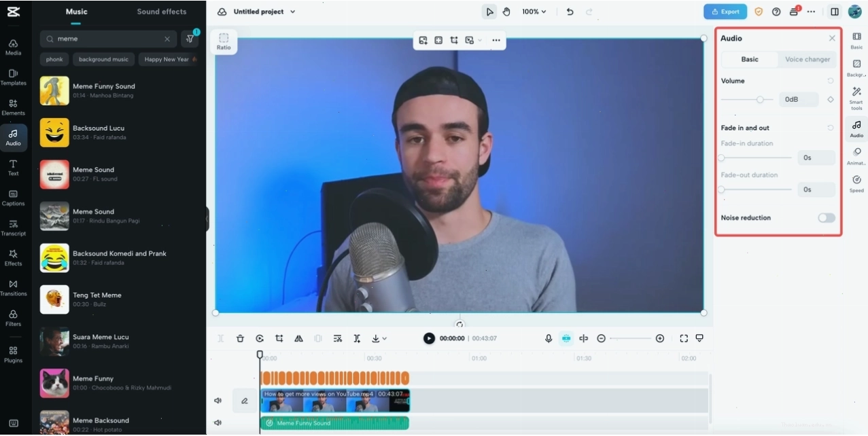The width and height of the screenshot is (868, 436).
Task: Click the phonk tag chip
Action: [54, 59]
